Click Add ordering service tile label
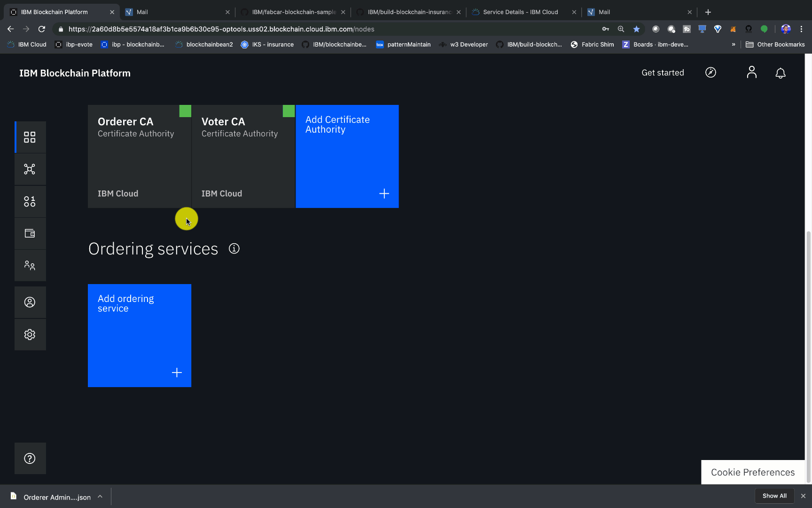 pyautogui.click(x=126, y=303)
